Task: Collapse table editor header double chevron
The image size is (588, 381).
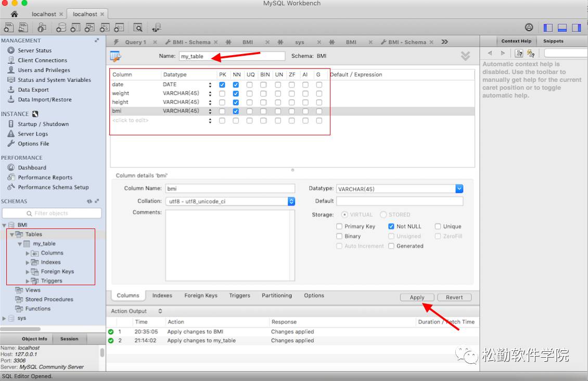Action: [x=465, y=56]
